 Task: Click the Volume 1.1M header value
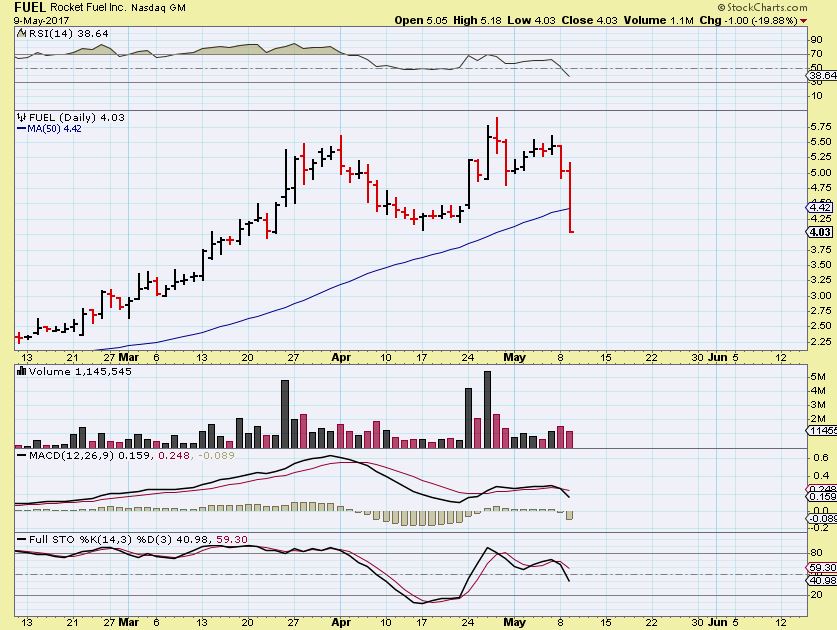[x=658, y=20]
